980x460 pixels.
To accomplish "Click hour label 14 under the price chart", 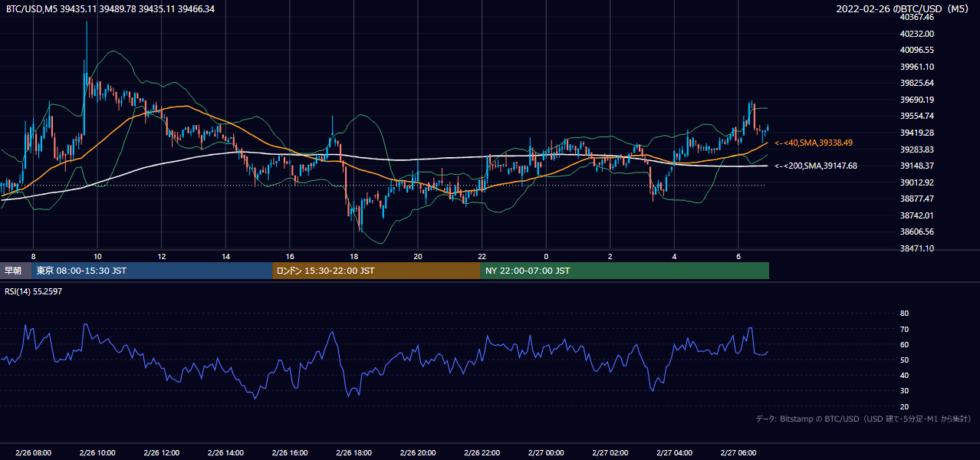I will 225,256.
